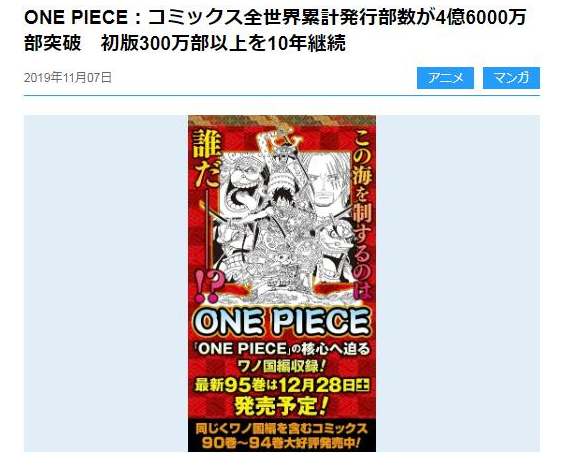Screen dimensions: 565x461
Task: Click the ワノ国編収録! caption
Action: coord(282,366)
